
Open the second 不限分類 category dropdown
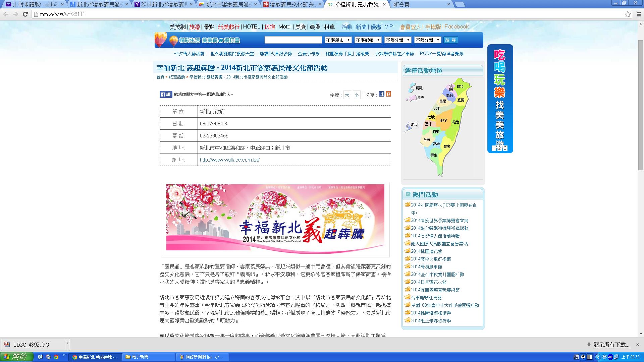click(x=428, y=40)
